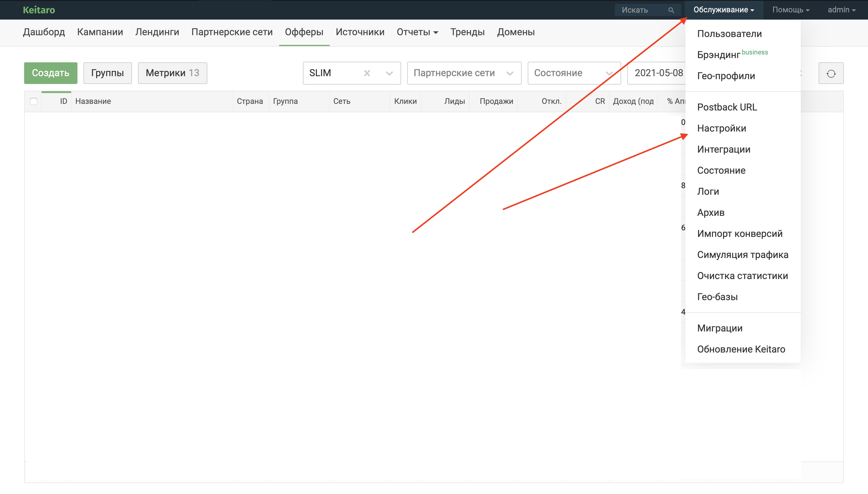Clear the SLIM filter selection
Screen dimensions: 868x494
click(367, 73)
